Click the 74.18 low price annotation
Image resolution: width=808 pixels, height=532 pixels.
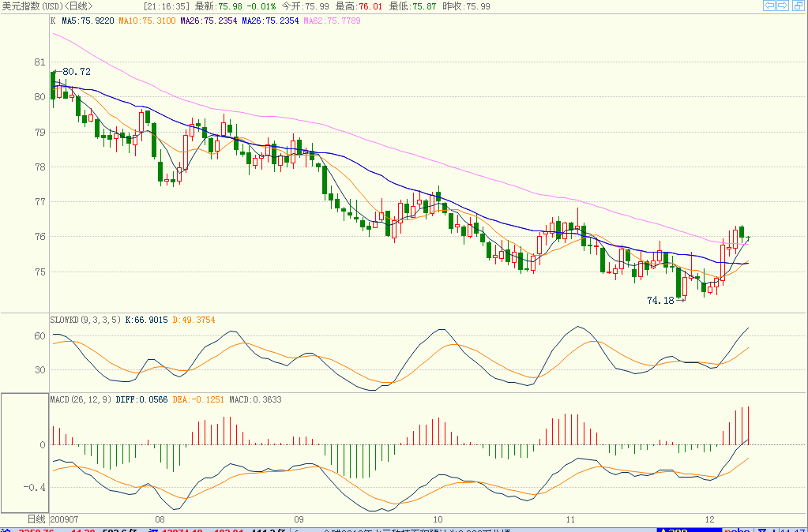(660, 300)
